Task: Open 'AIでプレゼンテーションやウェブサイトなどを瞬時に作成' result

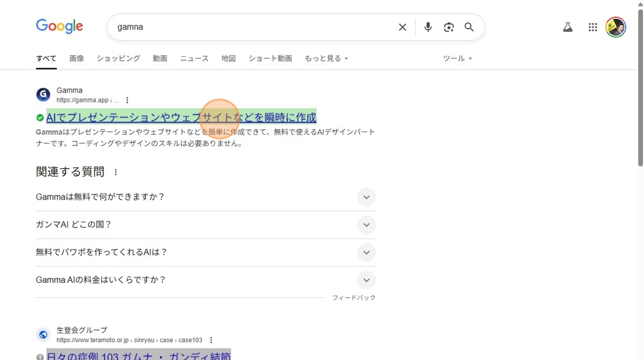Action: coord(181,117)
